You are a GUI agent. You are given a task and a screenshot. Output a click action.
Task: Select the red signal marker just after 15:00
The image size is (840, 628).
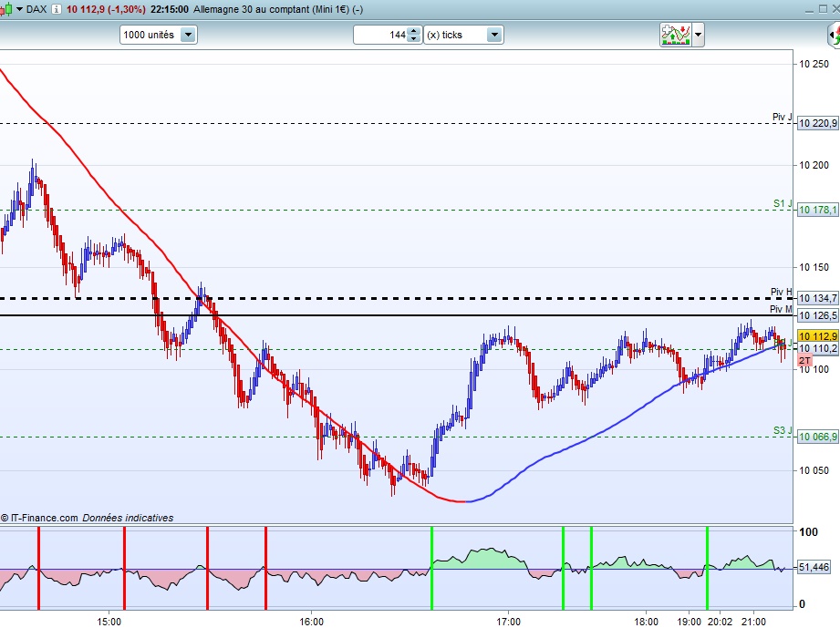tap(124, 568)
